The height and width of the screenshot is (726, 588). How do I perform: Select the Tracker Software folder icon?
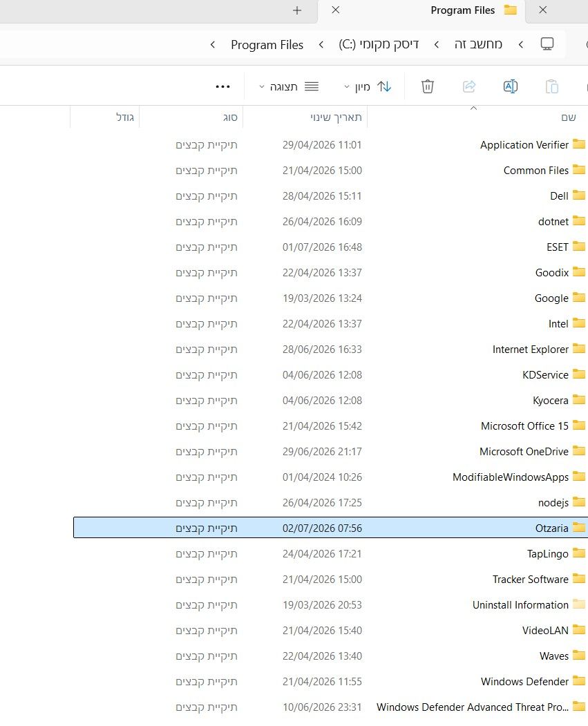pos(579,578)
